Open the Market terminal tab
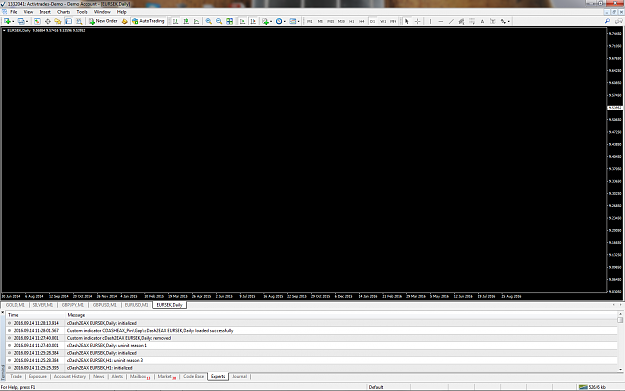 pyautogui.click(x=166, y=377)
